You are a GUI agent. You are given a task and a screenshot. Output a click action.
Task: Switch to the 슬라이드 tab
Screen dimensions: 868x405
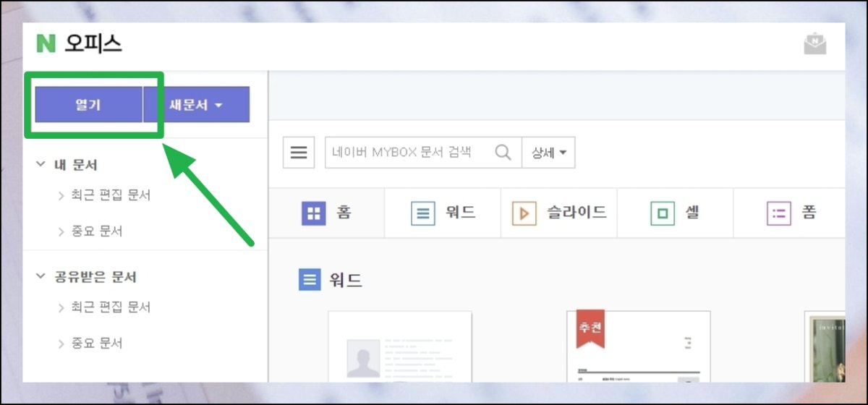(558, 213)
